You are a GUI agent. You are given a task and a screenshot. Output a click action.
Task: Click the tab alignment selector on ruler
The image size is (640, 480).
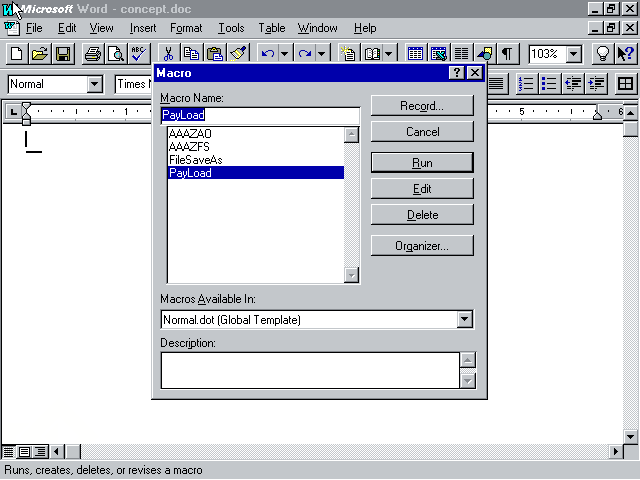(x=13, y=111)
